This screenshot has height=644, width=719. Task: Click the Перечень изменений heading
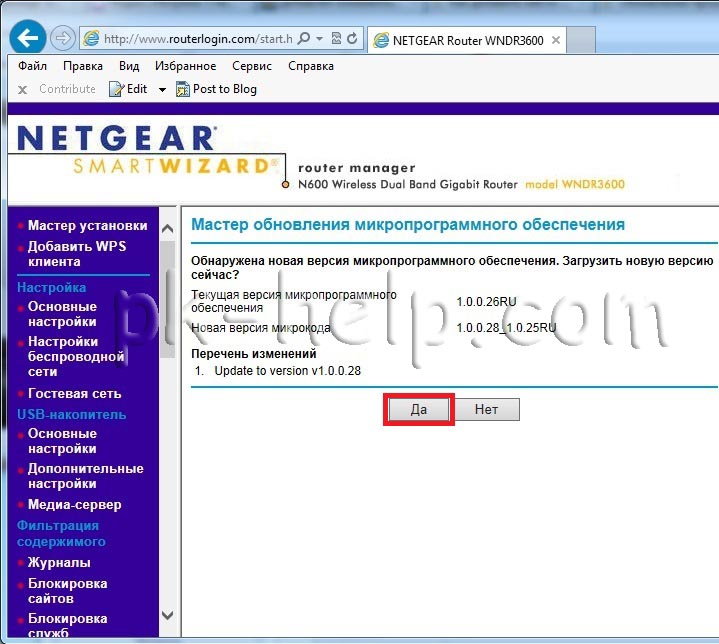click(254, 354)
